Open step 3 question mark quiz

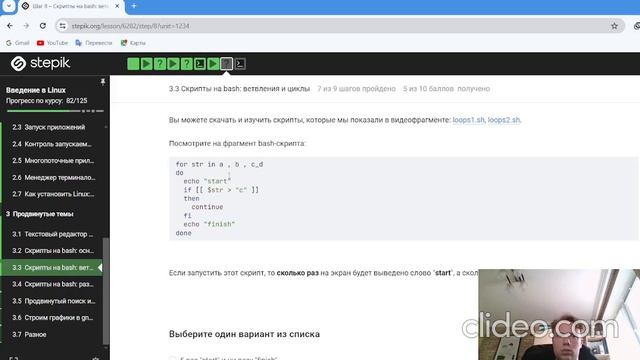click(x=160, y=64)
